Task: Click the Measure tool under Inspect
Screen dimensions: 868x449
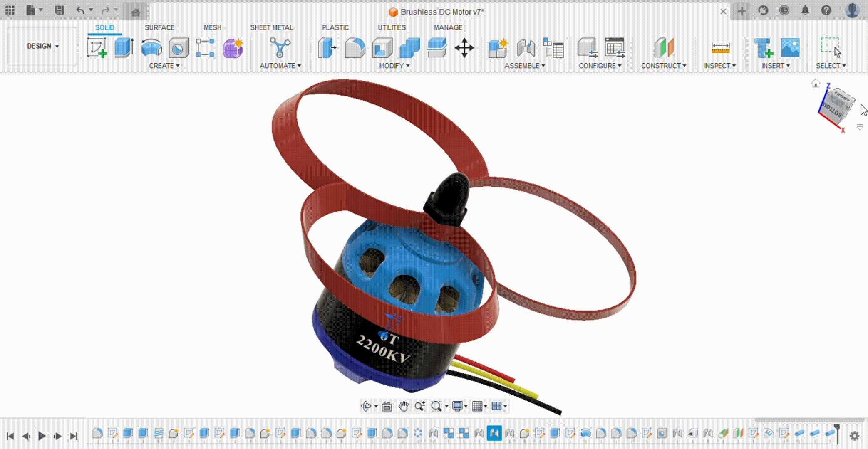Action: click(720, 48)
